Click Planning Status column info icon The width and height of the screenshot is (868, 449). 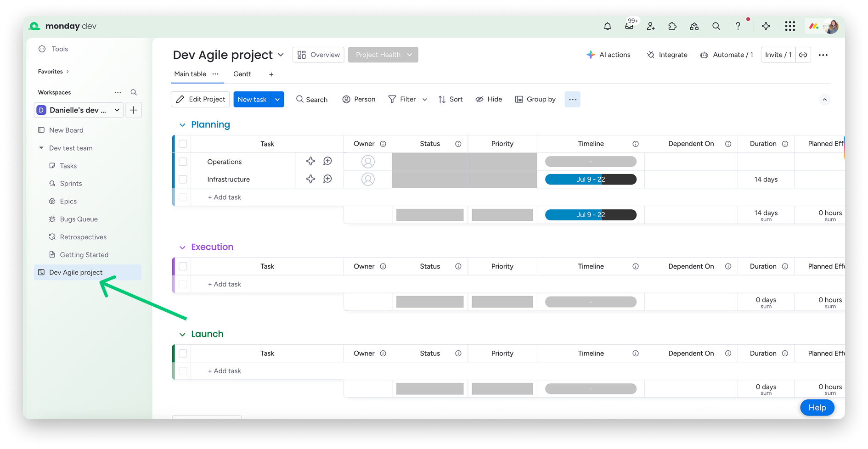click(458, 144)
